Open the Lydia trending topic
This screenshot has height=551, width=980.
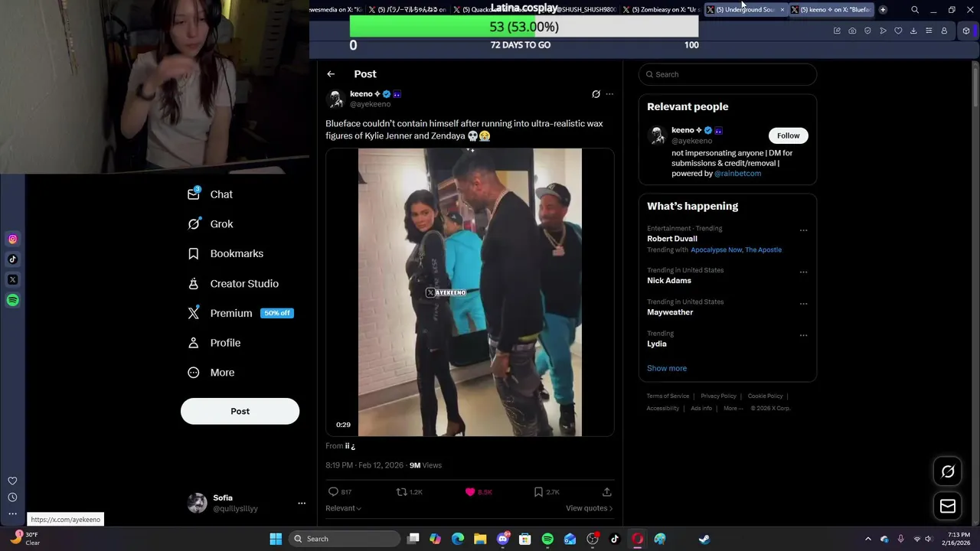[x=657, y=344]
